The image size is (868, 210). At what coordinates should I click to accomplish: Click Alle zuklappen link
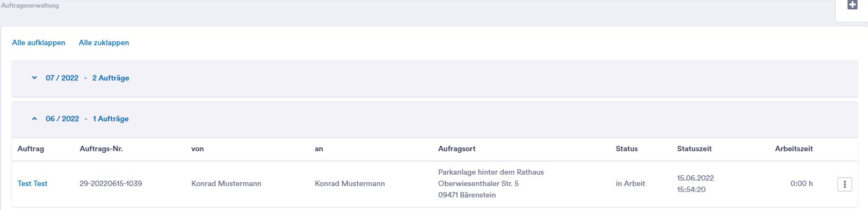point(104,42)
